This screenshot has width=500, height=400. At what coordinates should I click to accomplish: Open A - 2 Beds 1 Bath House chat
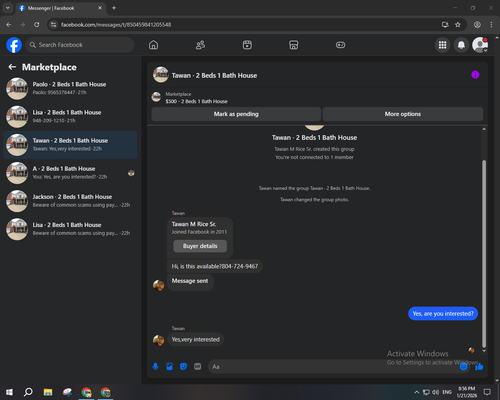70,173
